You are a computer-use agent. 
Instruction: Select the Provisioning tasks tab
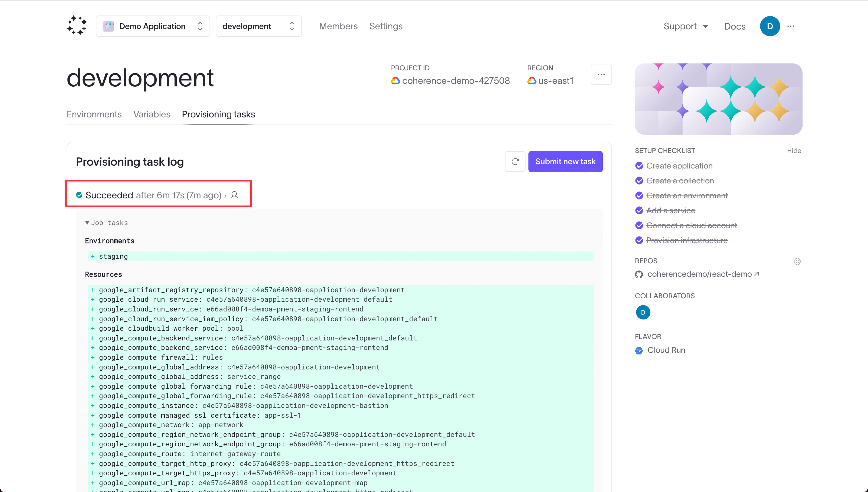218,114
